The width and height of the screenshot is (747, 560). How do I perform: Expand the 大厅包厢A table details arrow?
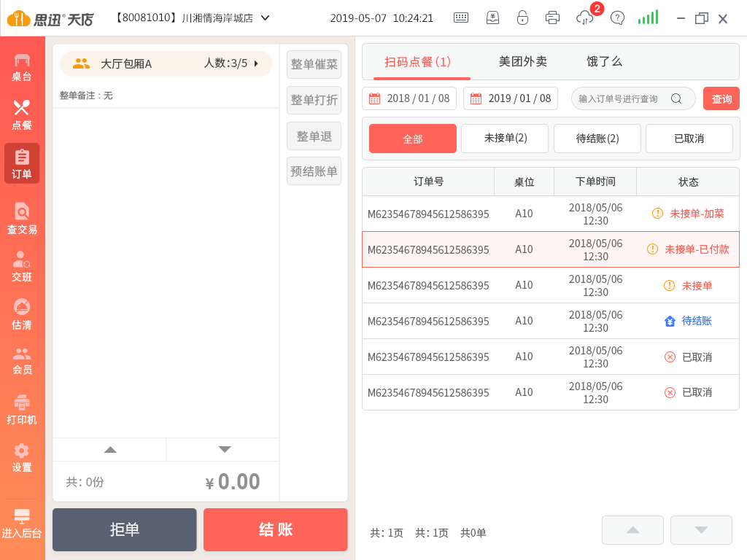[x=256, y=64]
